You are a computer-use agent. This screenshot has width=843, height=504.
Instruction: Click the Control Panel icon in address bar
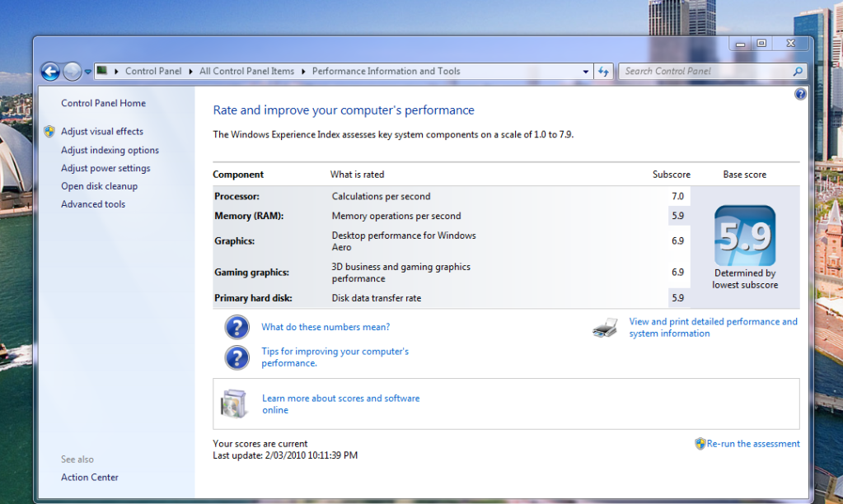[x=102, y=71]
